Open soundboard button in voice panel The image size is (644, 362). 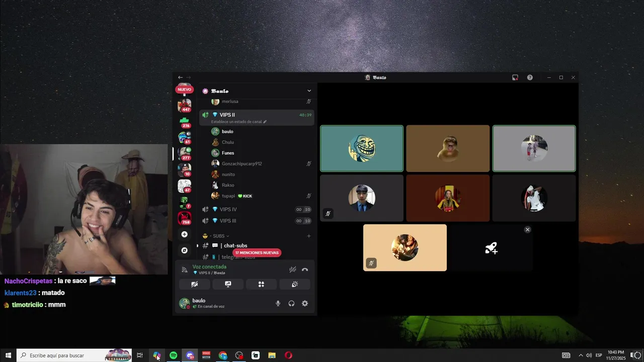295,284
